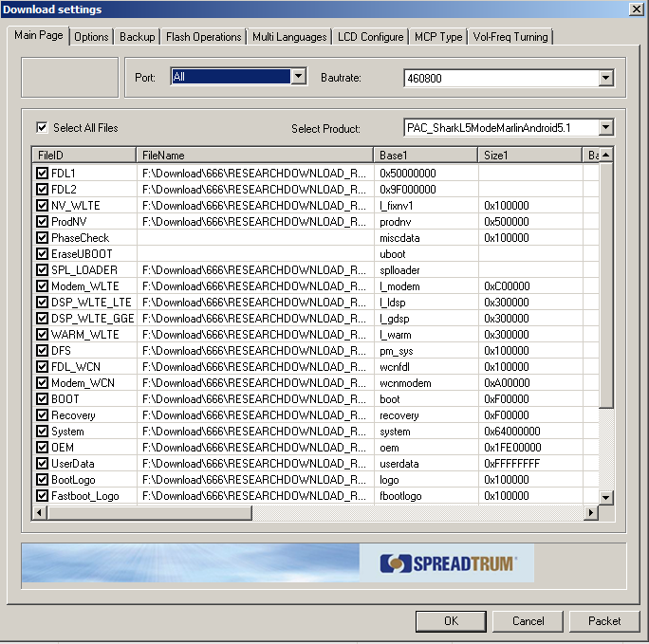The height and width of the screenshot is (644, 649).
Task: Go to the LCD Configure tab
Action: tap(369, 37)
